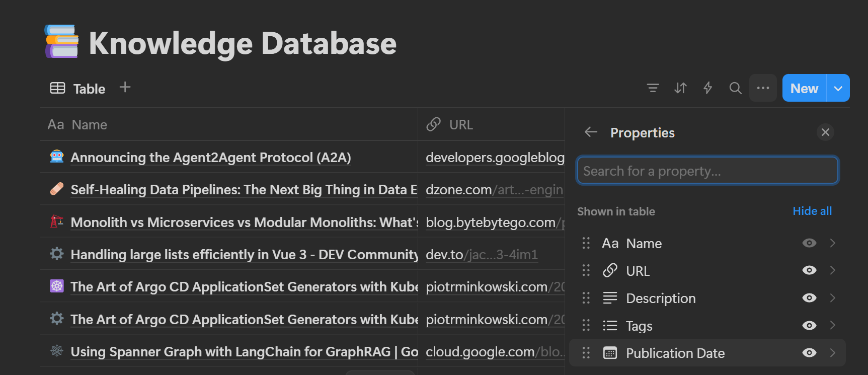Close the Properties panel
The image size is (868, 375).
coord(825,132)
